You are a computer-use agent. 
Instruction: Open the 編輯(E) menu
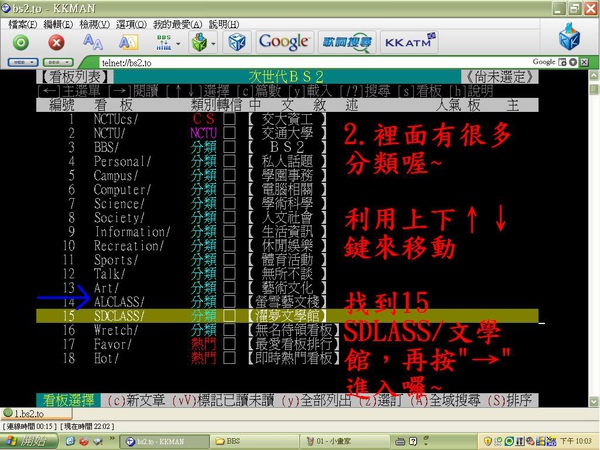pos(58,24)
